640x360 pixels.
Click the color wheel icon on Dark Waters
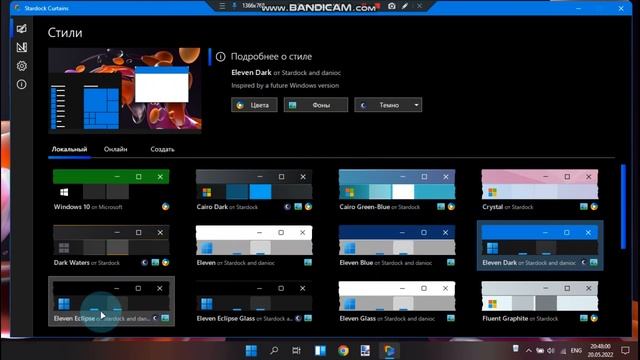(x=165, y=262)
